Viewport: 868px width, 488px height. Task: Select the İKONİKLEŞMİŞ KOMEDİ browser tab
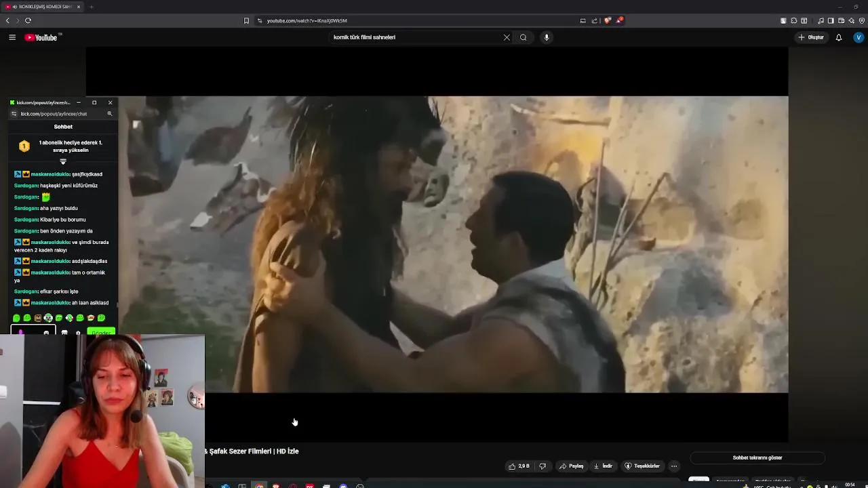click(x=42, y=7)
